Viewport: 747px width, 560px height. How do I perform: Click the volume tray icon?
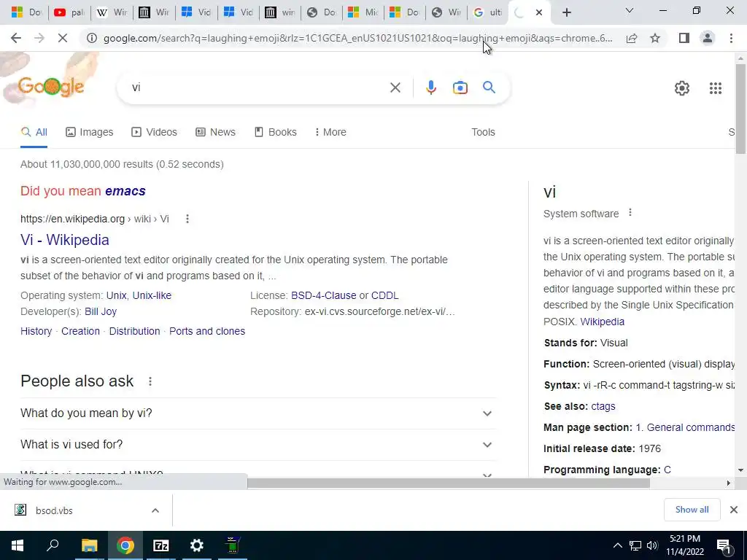pyautogui.click(x=652, y=545)
